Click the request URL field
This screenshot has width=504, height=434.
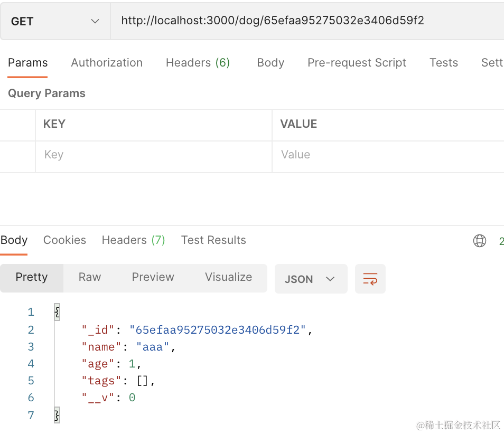pyautogui.click(x=306, y=21)
